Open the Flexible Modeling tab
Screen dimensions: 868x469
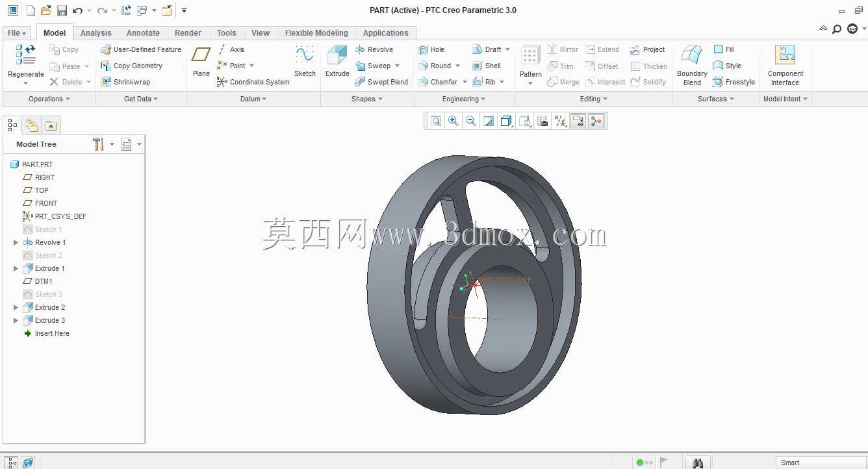[316, 33]
